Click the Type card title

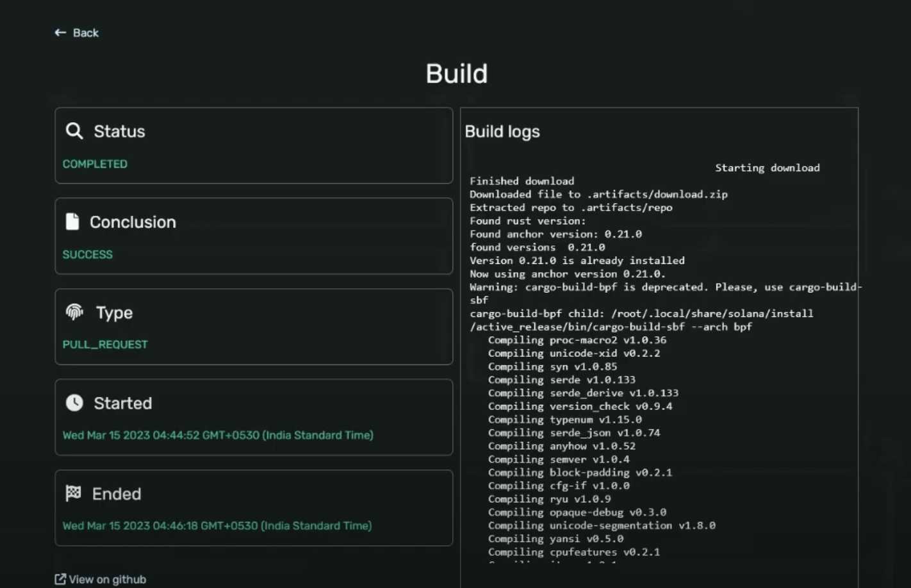tap(114, 313)
